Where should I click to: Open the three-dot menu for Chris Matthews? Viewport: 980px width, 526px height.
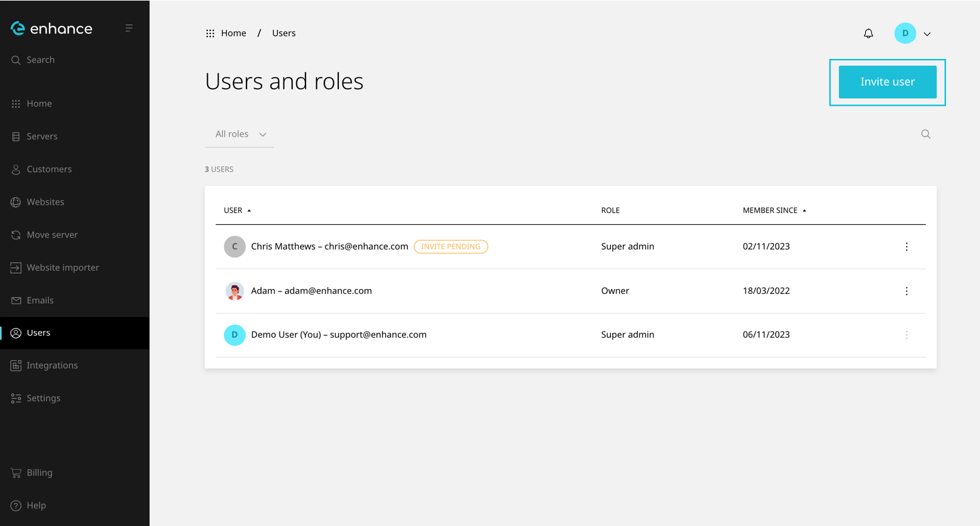click(907, 247)
